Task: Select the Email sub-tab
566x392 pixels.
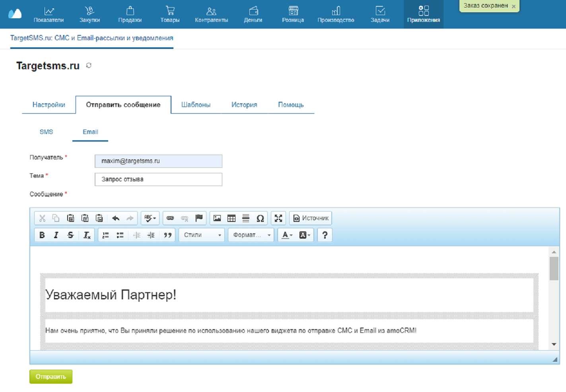Action: click(x=90, y=132)
